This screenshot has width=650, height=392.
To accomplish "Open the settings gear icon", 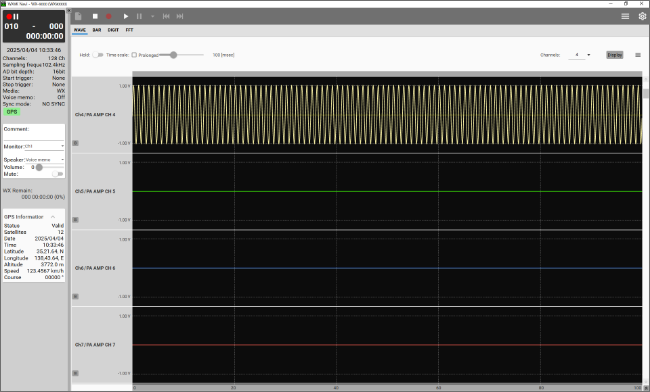I will tap(642, 16).
